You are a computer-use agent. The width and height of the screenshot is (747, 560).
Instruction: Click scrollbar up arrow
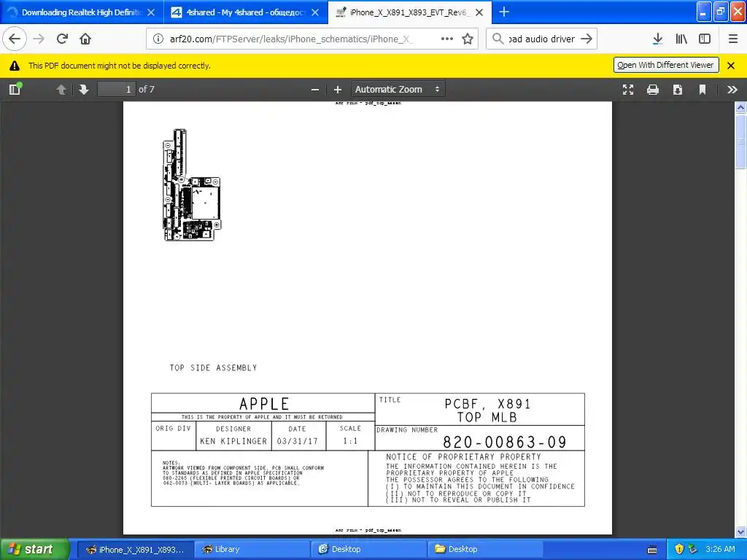coord(741,107)
